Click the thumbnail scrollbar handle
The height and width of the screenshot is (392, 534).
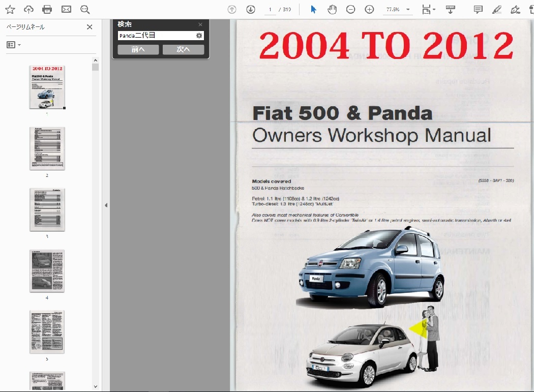(96, 67)
